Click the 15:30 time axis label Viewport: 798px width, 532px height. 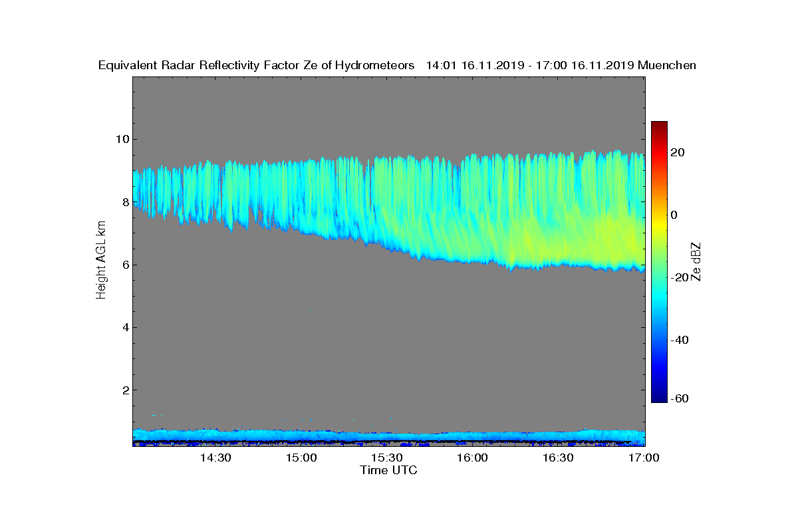(387, 458)
